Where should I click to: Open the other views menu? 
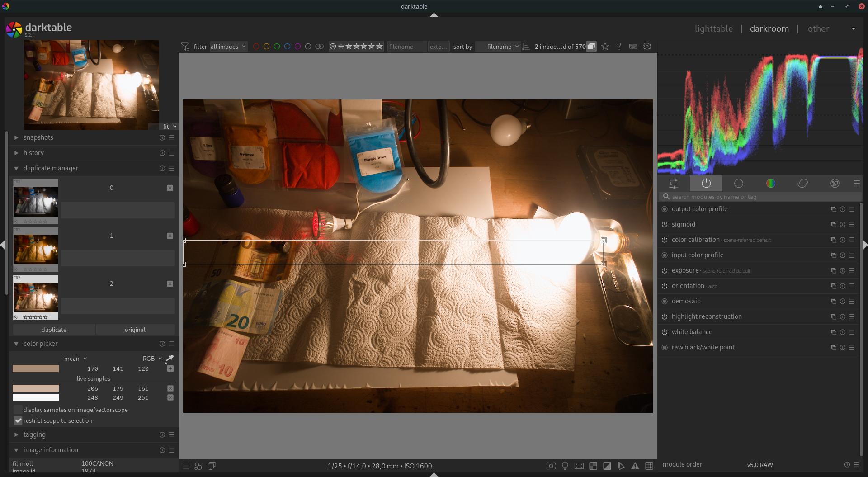[818, 28]
